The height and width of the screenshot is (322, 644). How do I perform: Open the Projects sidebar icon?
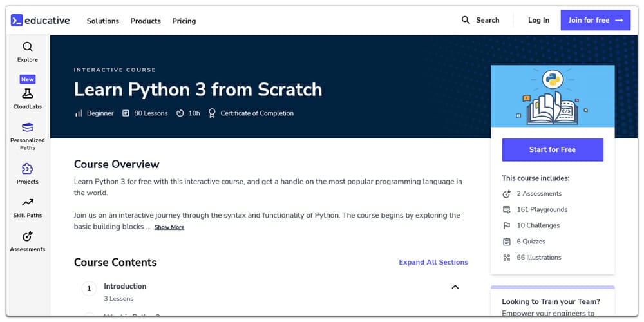(28, 169)
